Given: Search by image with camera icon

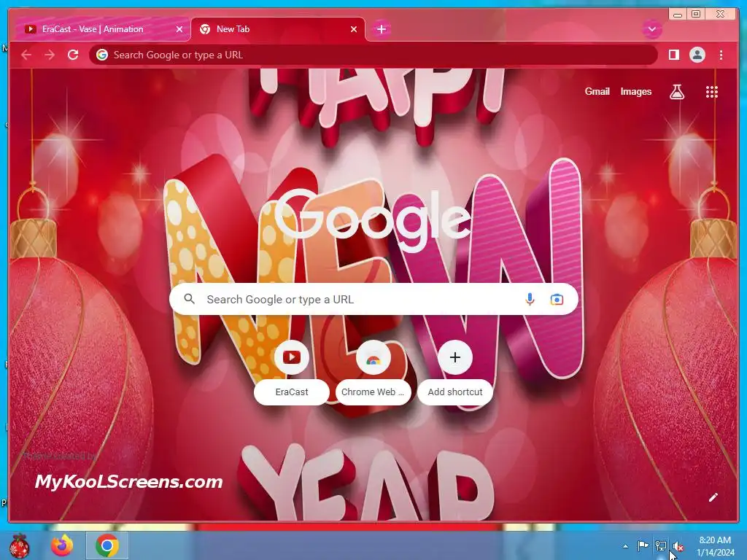Looking at the screenshot, I should click(557, 299).
